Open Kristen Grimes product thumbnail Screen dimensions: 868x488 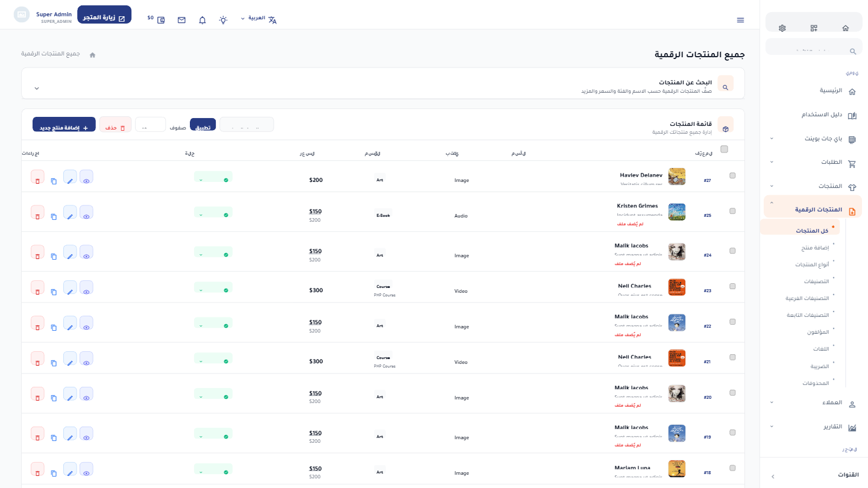pyautogui.click(x=677, y=212)
